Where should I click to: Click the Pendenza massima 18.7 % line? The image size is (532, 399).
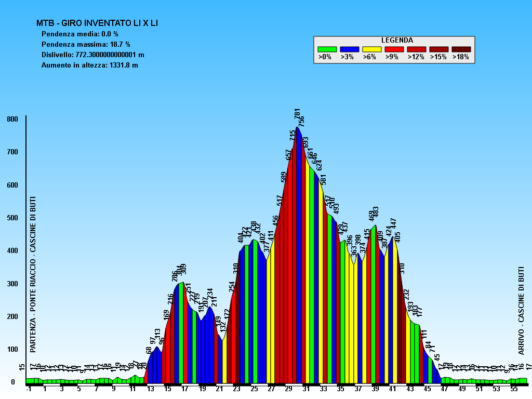tap(86, 44)
